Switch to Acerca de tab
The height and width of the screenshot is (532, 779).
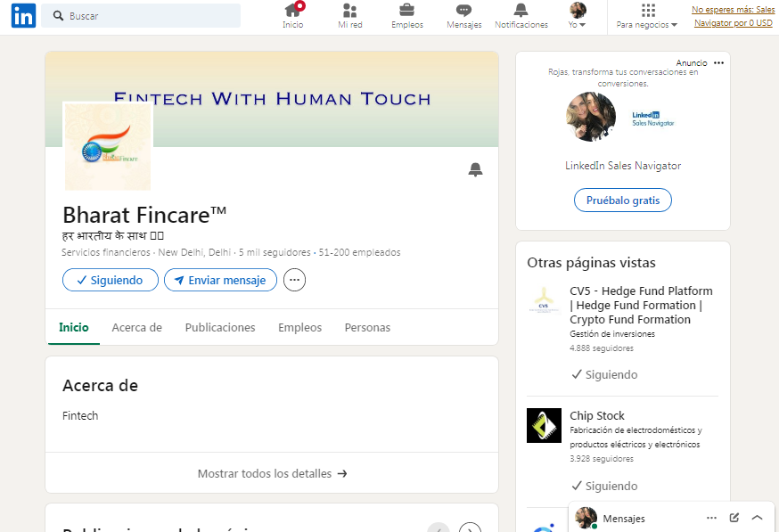136,327
